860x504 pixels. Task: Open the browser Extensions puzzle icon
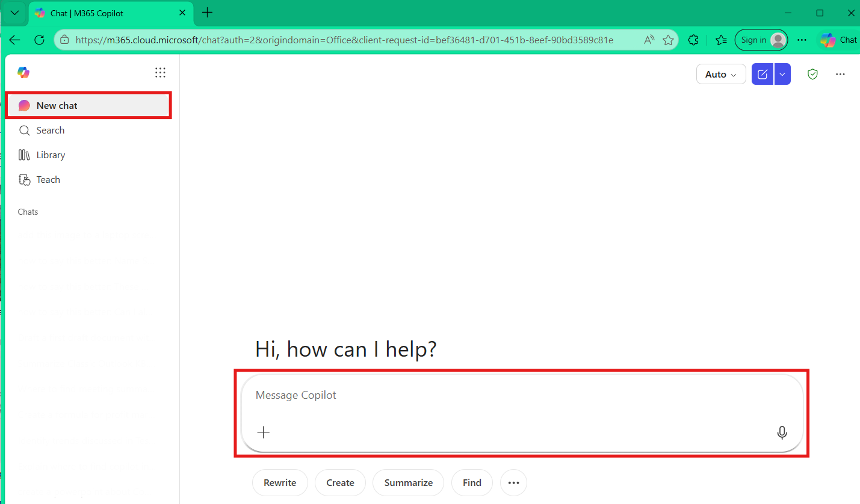(x=693, y=40)
